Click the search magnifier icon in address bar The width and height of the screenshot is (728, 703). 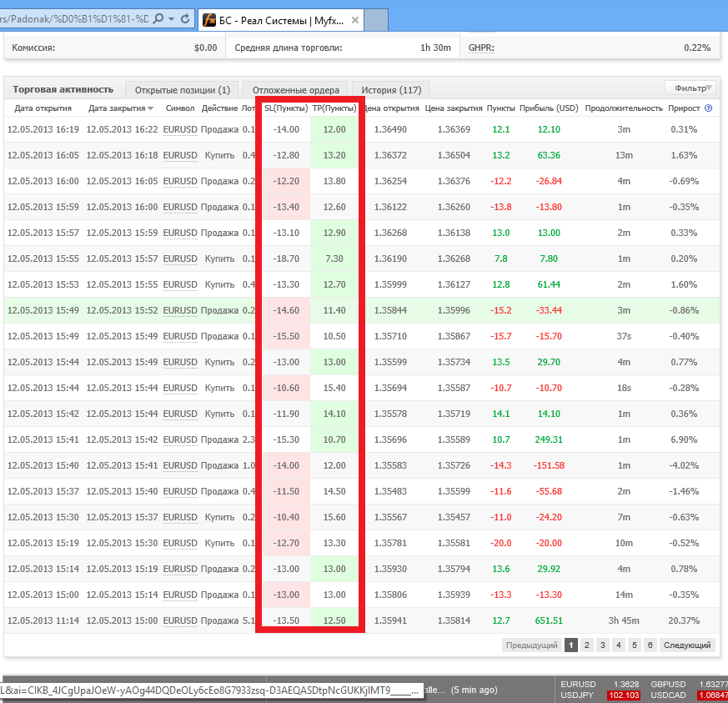[x=158, y=19]
